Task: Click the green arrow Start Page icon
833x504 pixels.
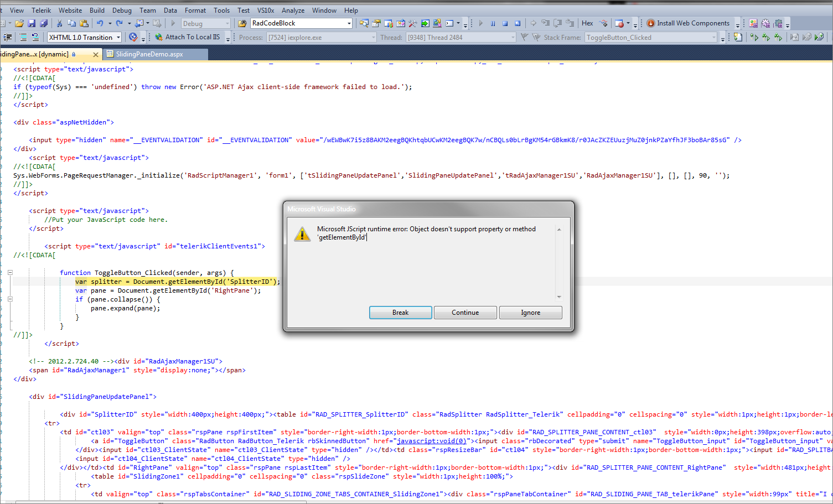Action: click(425, 23)
